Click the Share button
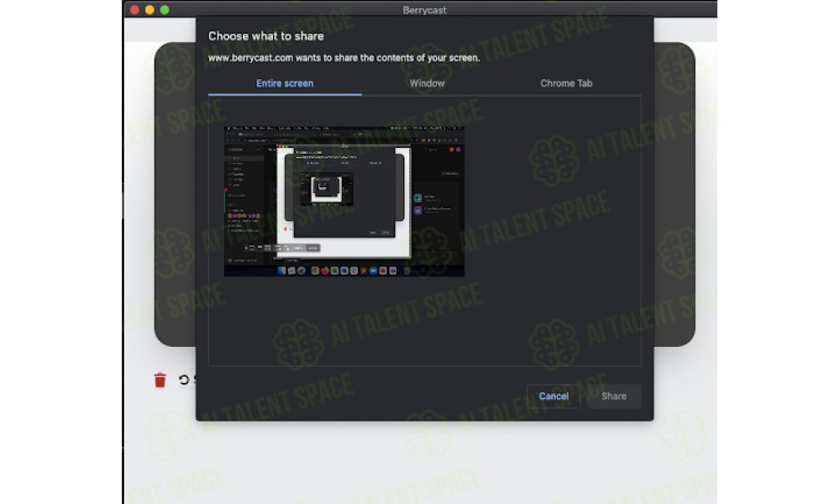Viewport: 840px width, 504px height. coord(614,396)
